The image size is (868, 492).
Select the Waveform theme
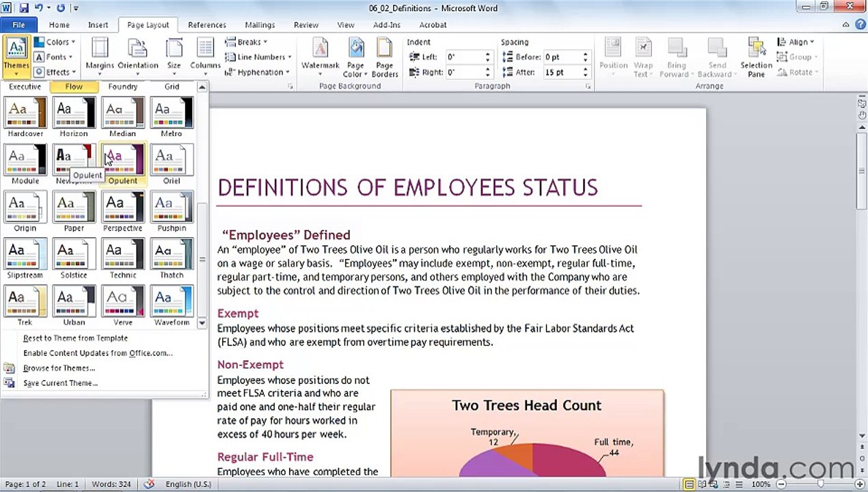pos(172,306)
